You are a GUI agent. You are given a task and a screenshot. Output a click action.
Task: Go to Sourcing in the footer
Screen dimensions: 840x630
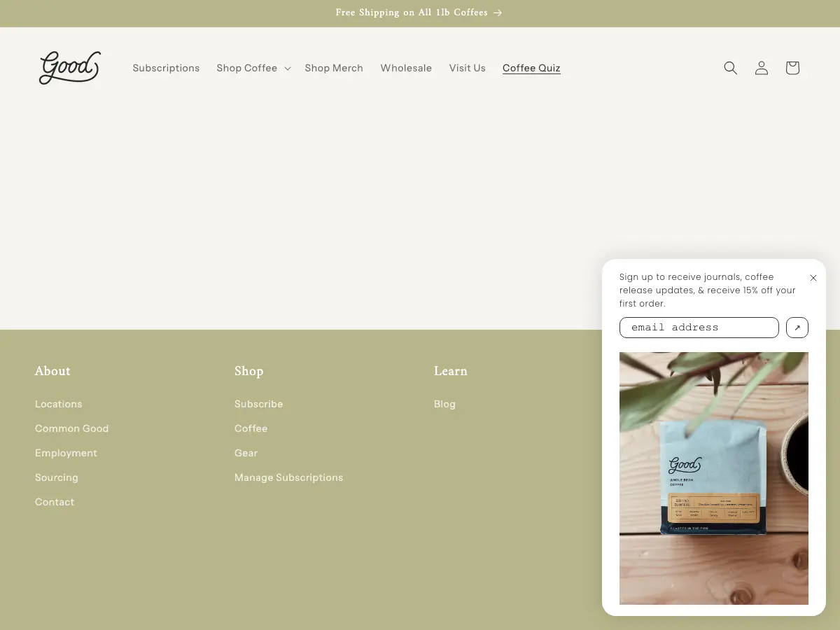[x=57, y=477]
